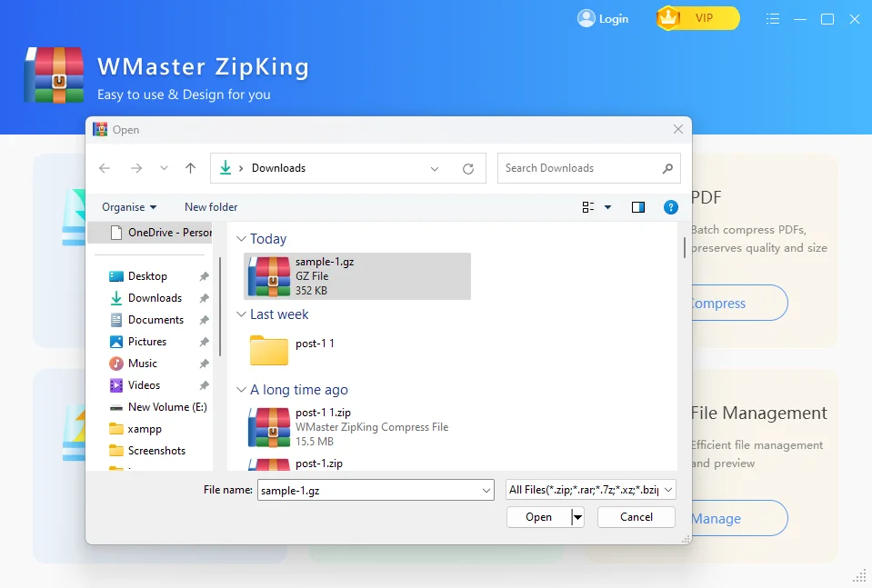Select OneDrive - Personal in sidebar

[x=150, y=233]
